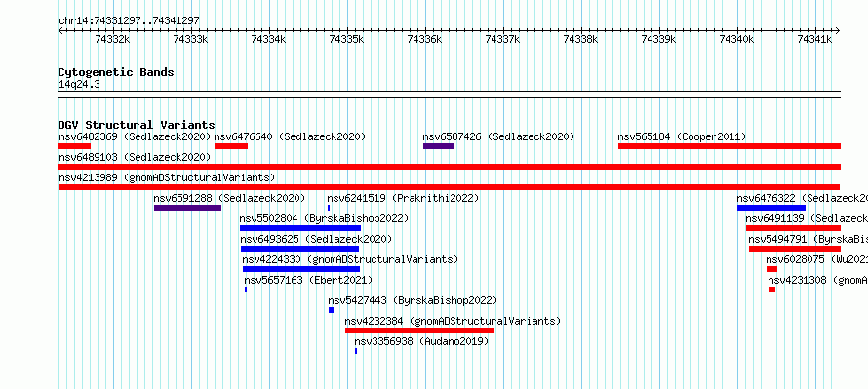868x389 pixels.
Task: Select nsv6241519 (Prakrithi2022) label
Action: point(403,198)
